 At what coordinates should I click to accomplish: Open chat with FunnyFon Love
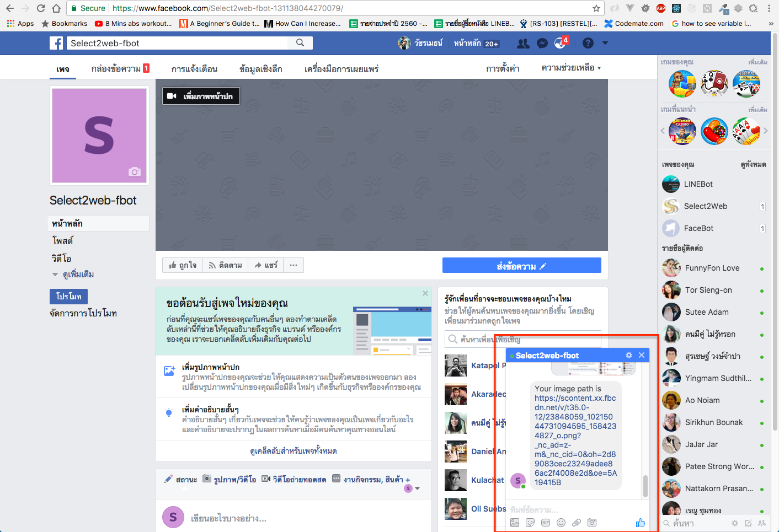coord(714,268)
